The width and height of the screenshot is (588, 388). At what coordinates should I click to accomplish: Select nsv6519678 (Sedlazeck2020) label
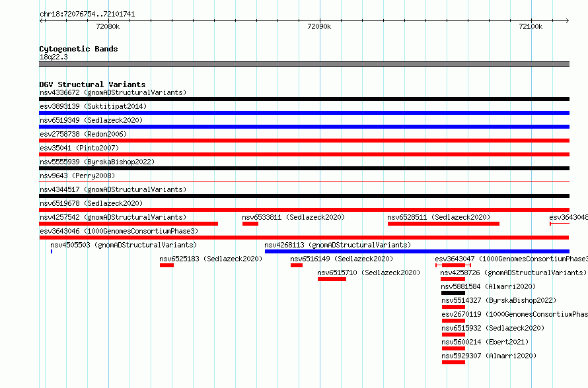coord(91,203)
